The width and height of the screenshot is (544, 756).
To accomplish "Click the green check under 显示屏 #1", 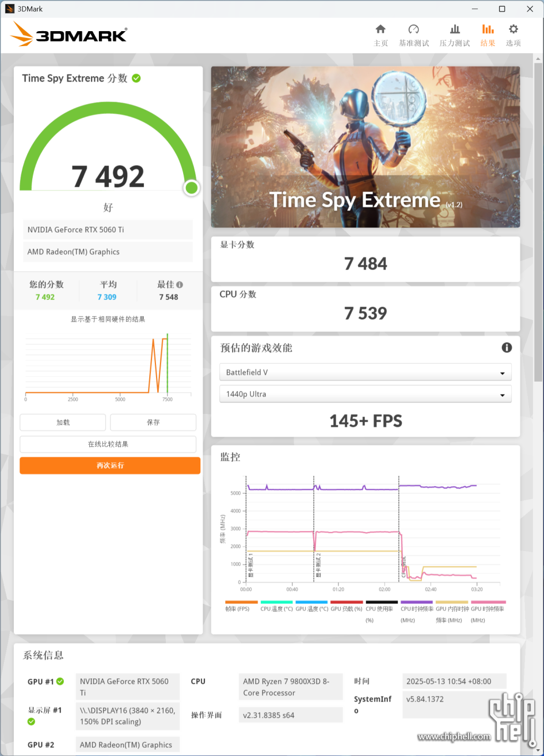I will (31, 722).
